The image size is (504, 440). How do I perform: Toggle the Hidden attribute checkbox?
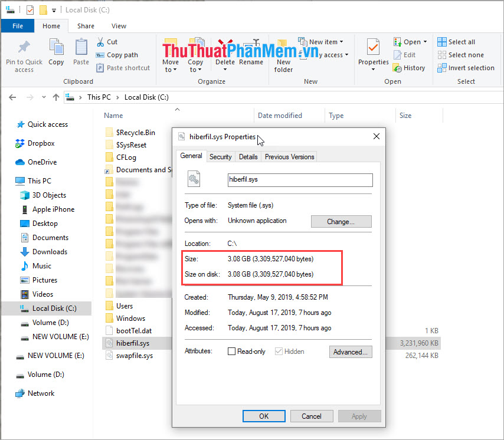tap(277, 351)
